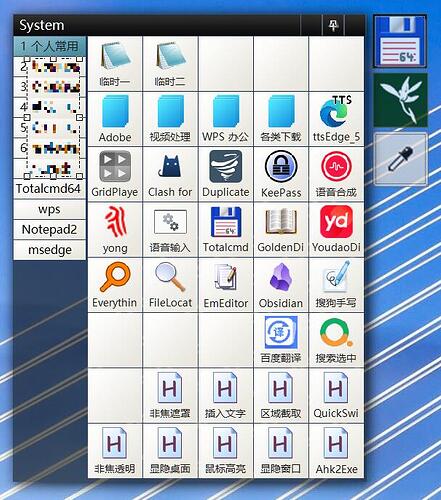441x500 pixels.
Task: Click the white flower desktop icon
Action: tap(400, 100)
